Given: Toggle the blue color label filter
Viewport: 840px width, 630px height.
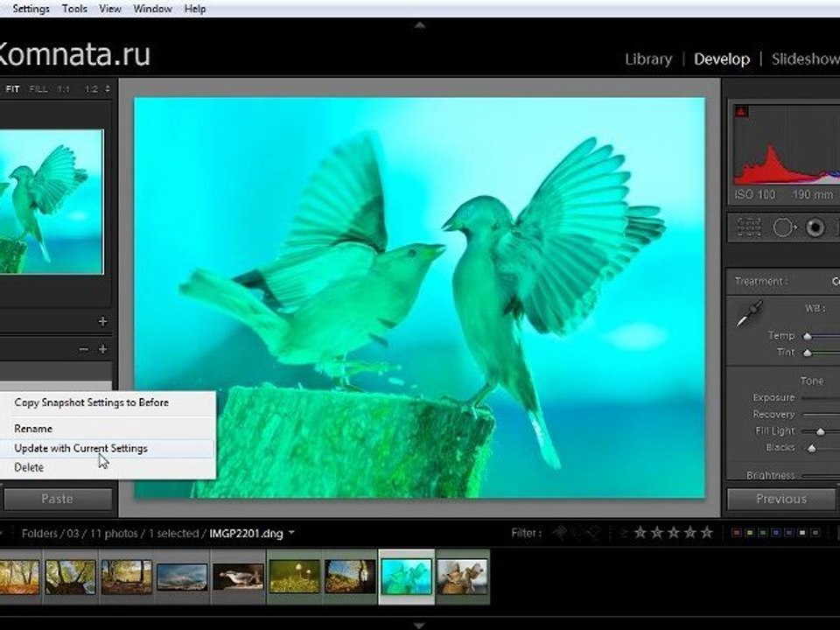Looking at the screenshot, I should coord(776,533).
